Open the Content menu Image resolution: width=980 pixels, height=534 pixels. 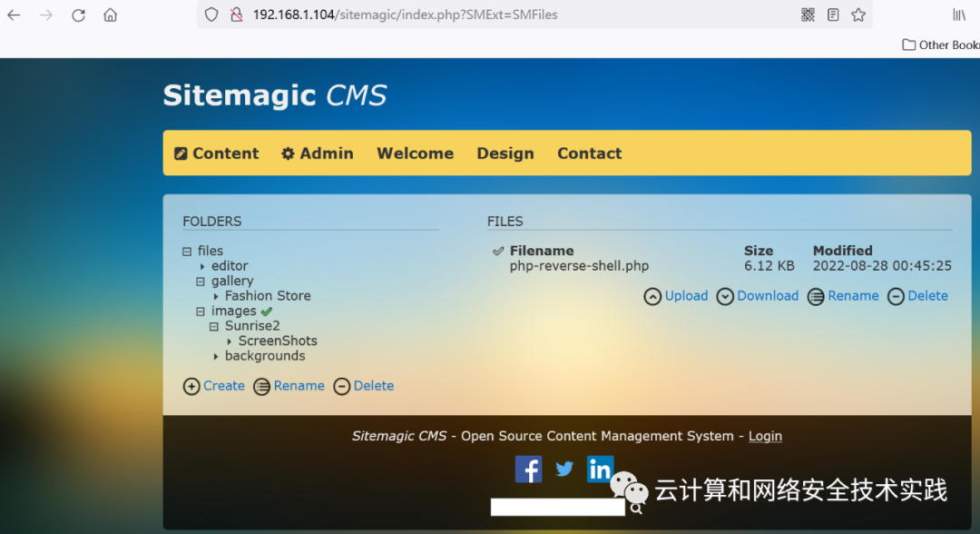pyautogui.click(x=216, y=153)
